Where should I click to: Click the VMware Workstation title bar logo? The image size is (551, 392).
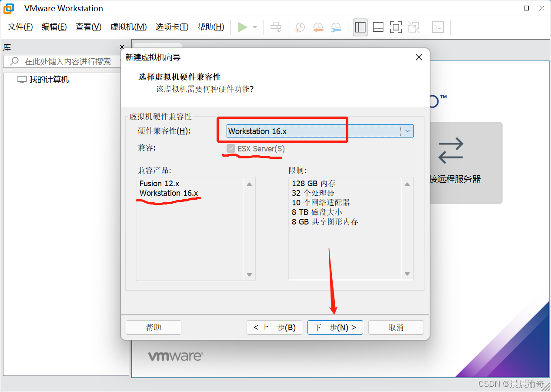point(9,8)
